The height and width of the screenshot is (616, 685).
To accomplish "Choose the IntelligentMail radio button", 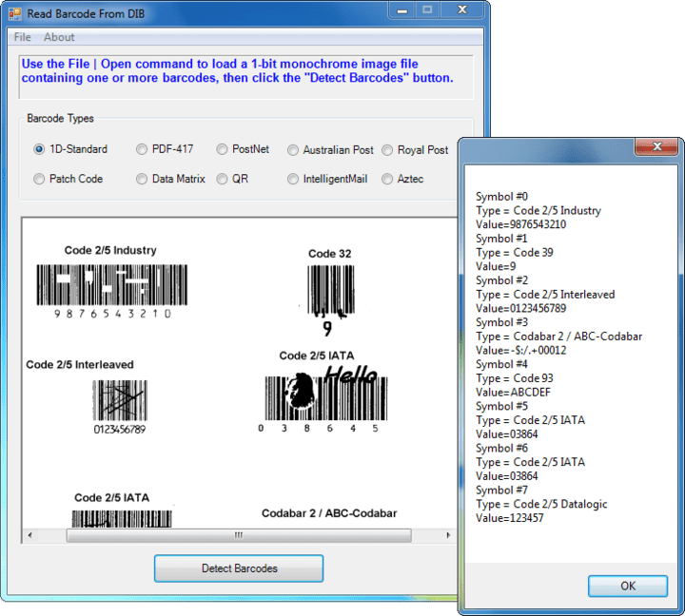I will click(x=327, y=179).
